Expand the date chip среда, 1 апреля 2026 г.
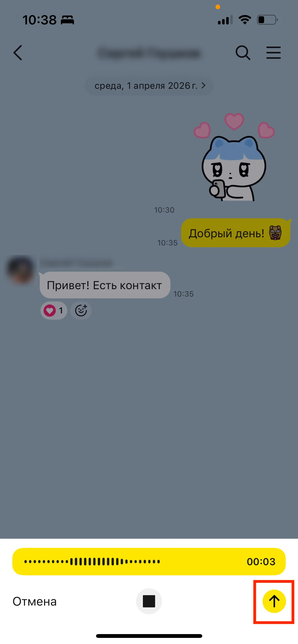 pyautogui.click(x=149, y=86)
